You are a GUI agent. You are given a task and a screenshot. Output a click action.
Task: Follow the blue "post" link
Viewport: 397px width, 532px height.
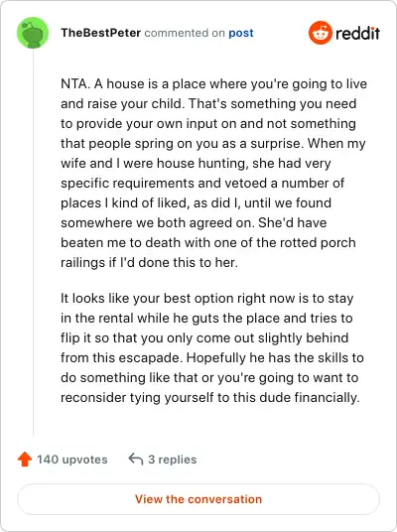[241, 33]
